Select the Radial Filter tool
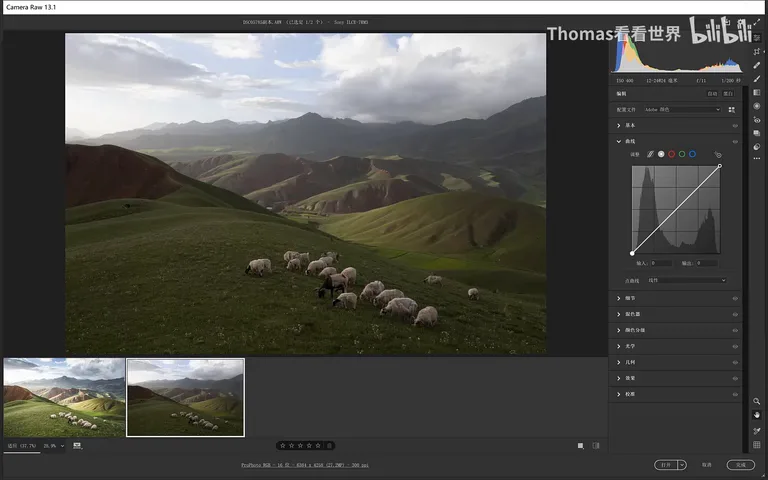The image size is (768, 480). [x=757, y=106]
